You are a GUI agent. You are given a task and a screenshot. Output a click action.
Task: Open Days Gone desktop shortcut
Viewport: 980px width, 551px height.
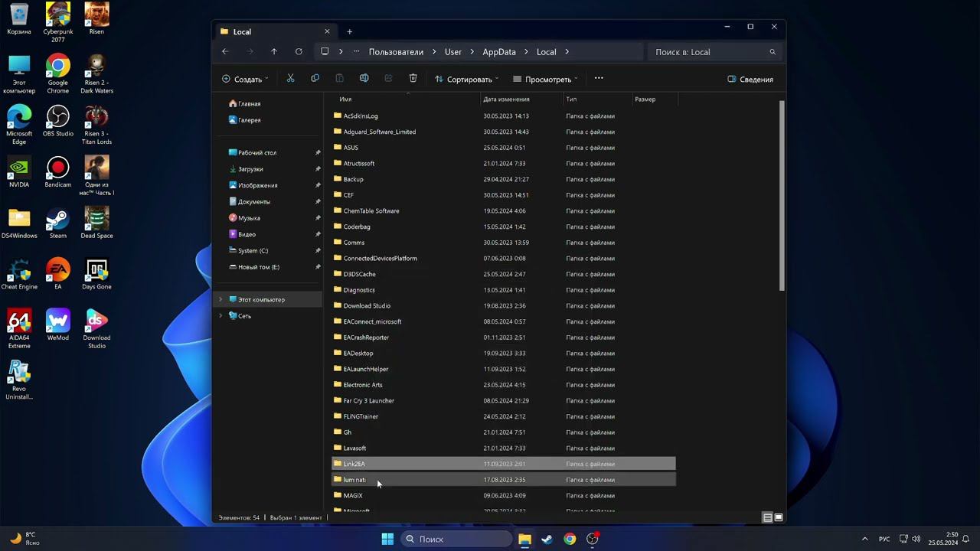tap(96, 274)
